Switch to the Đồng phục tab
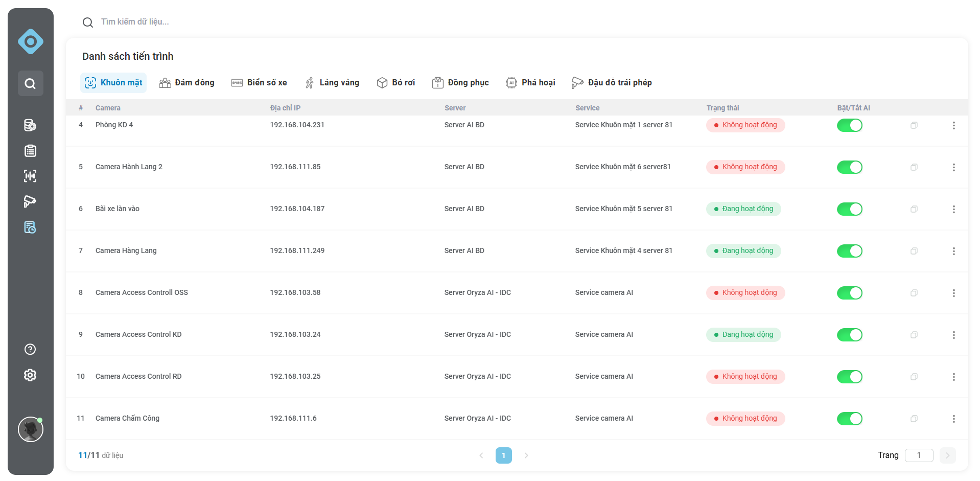The width and height of the screenshot is (980, 481). pos(460,83)
